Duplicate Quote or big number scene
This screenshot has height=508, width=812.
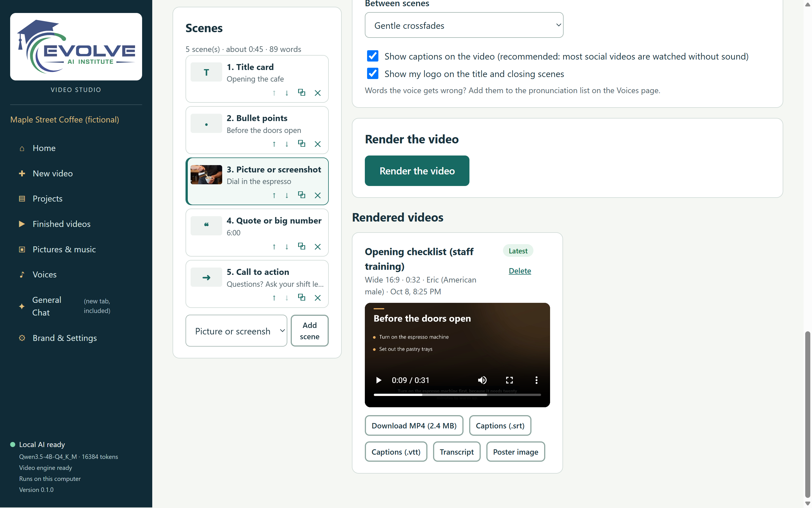point(302,247)
